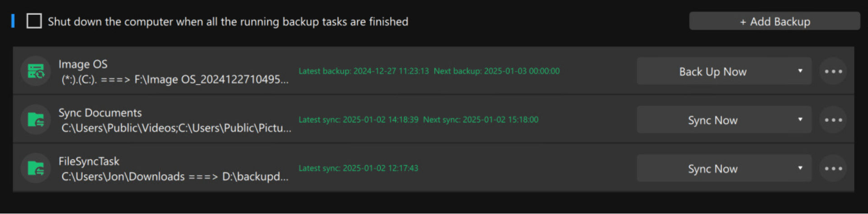Open more options for FileSyncTask
Image resolution: width=868 pixels, height=214 pixels.
pyautogui.click(x=833, y=168)
